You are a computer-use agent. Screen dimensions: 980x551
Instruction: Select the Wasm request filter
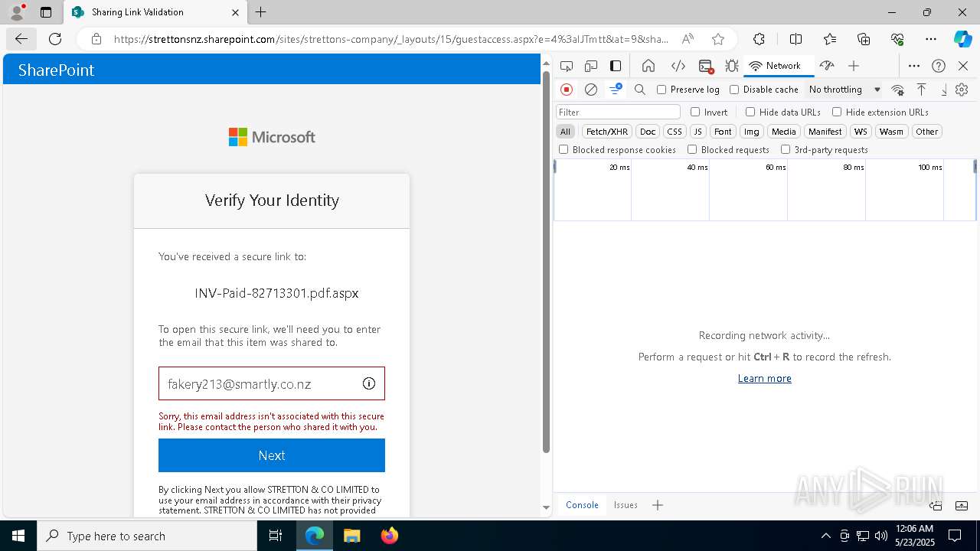[891, 132]
